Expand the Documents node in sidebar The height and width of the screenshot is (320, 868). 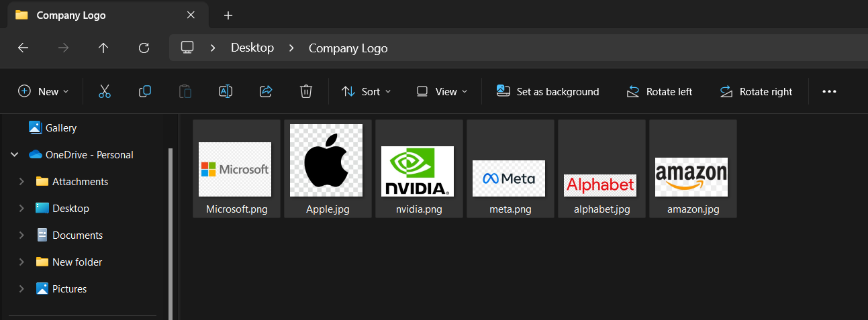click(21, 235)
